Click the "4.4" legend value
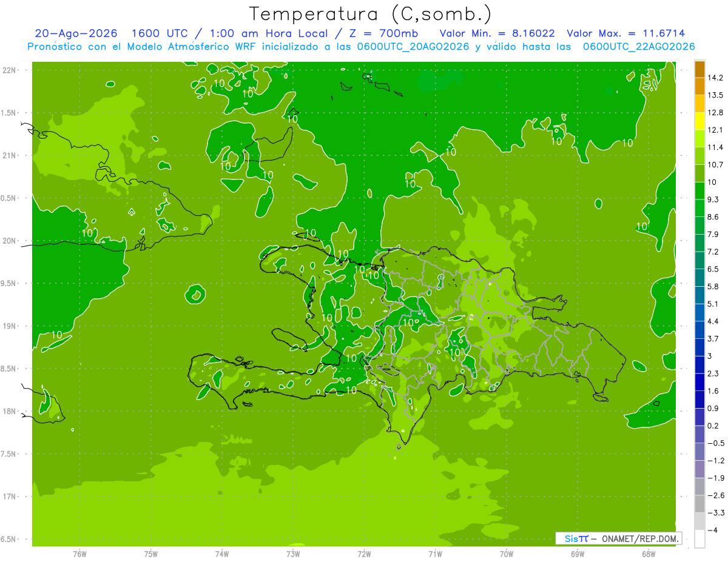The image size is (728, 562). tap(713, 321)
